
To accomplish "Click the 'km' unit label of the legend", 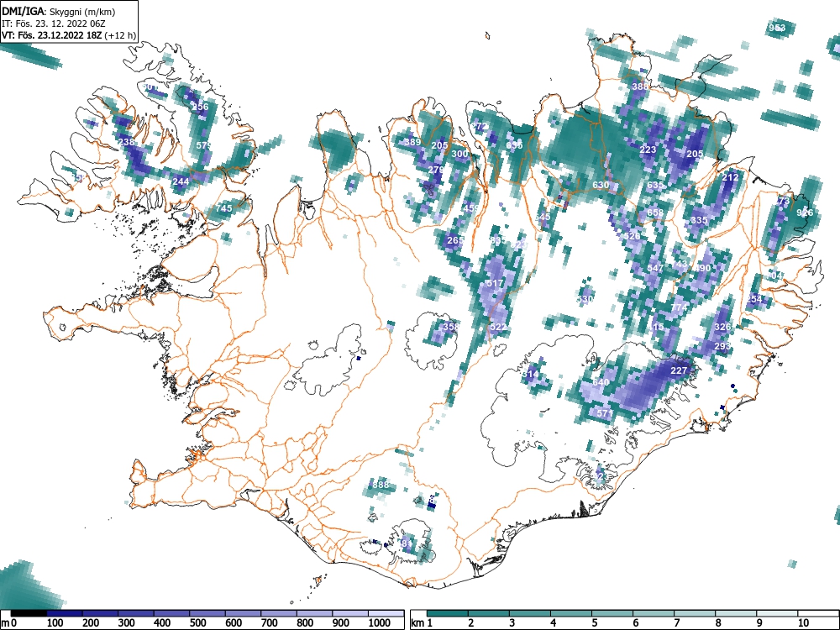I will coord(417,623).
